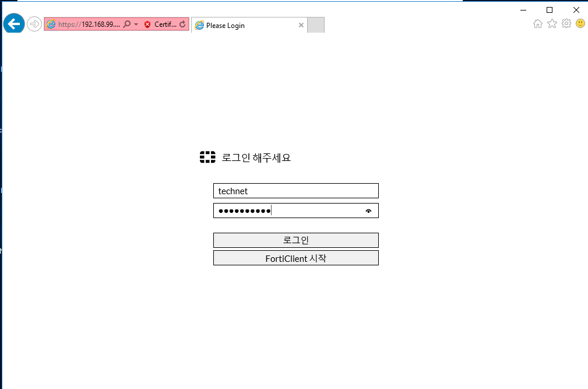Select the Please Login tab
Image resolution: width=588 pixels, height=389 pixels.
click(x=249, y=25)
